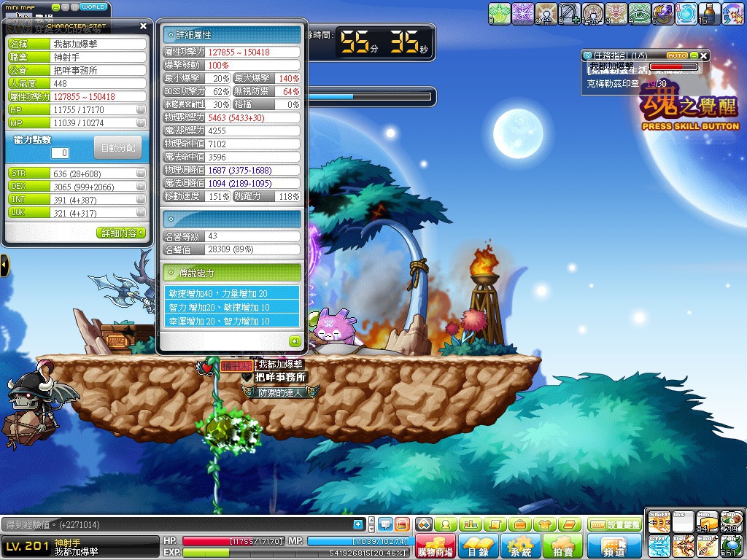
Task: Open the stats bar chart shortcut icon
Action: pos(471,524)
